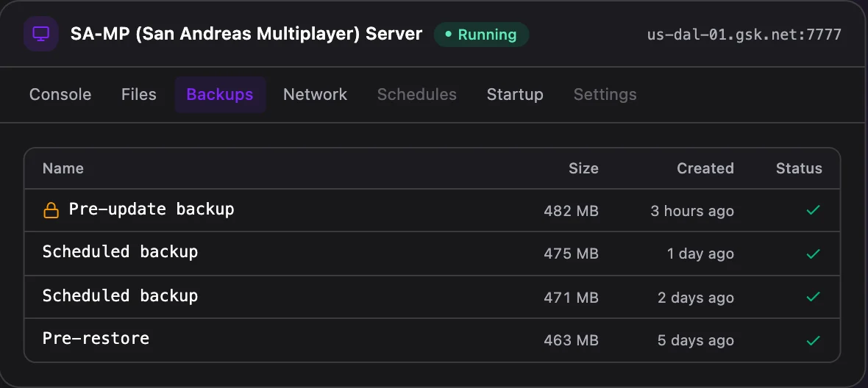Click the lock icon on Pre-update backup
Screen dimensions: 868x388
tap(51, 210)
